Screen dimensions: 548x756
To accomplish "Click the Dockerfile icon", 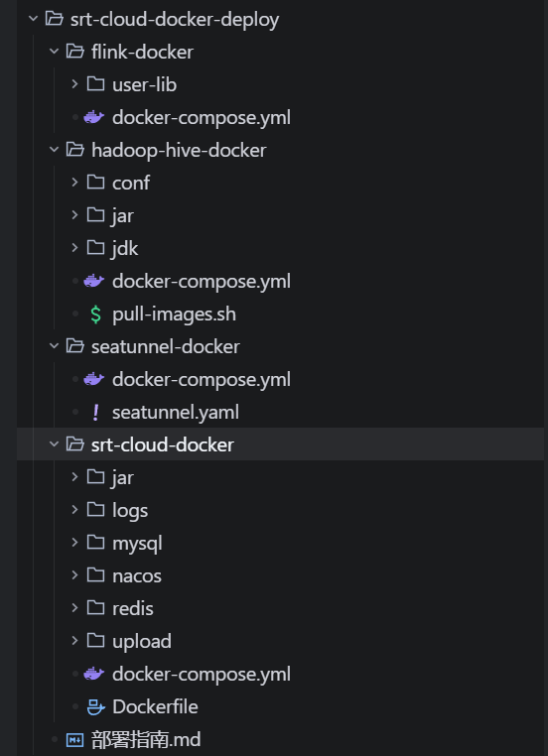I will coord(95,706).
